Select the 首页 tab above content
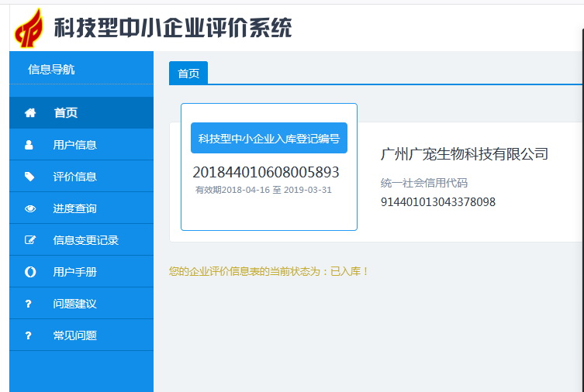The height and width of the screenshot is (392, 584). 188,73
